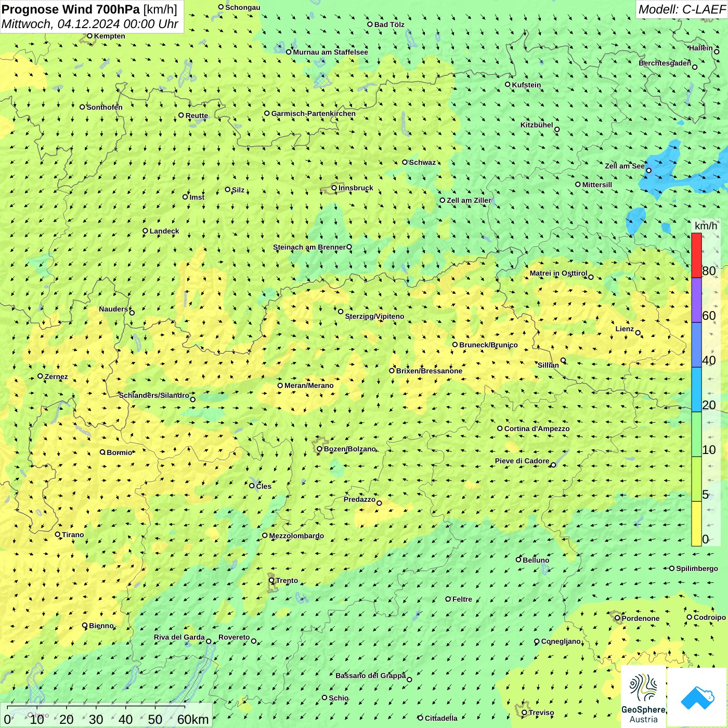Click the 'Predazzo' label
The width and height of the screenshot is (728, 728).
(x=359, y=499)
